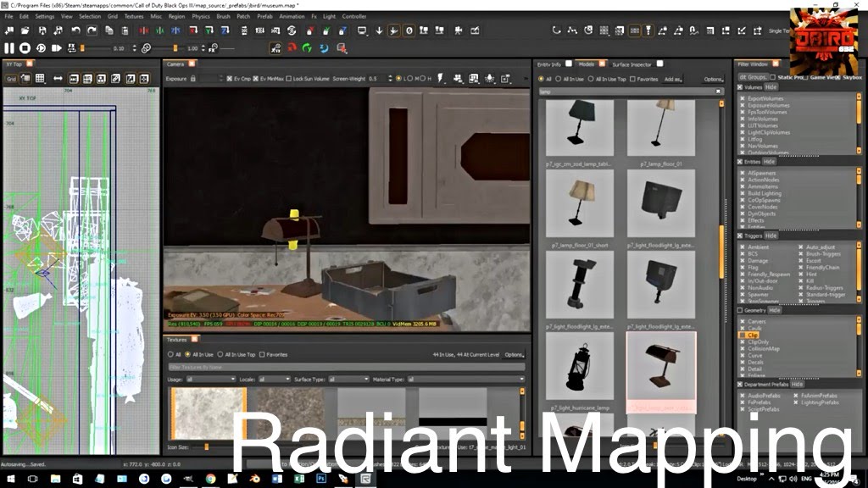868x488 pixels.
Task: Select All radio in Textures panel
Action: click(170, 355)
